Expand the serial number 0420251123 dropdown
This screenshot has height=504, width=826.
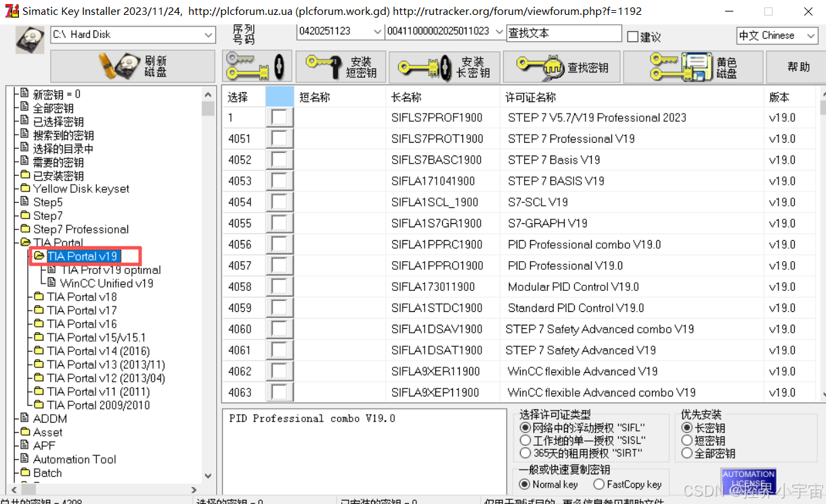pyautogui.click(x=377, y=32)
